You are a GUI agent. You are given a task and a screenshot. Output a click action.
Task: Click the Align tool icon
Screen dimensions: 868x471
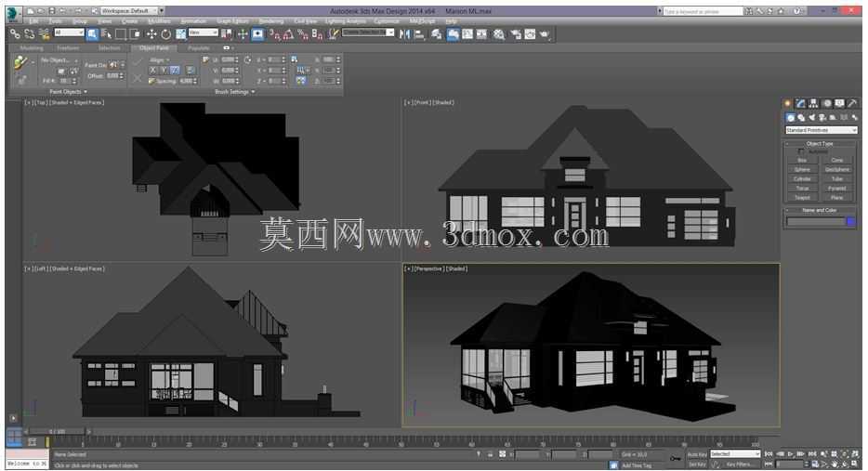tap(420, 34)
